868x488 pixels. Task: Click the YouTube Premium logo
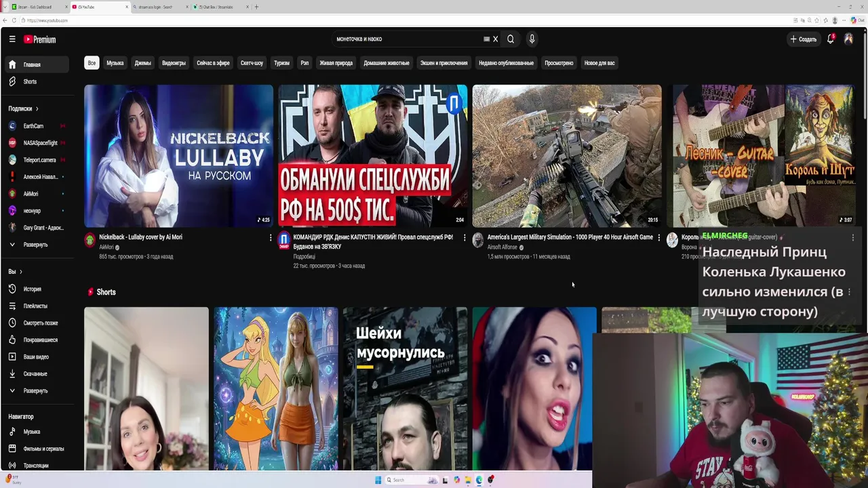coord(39,39)
